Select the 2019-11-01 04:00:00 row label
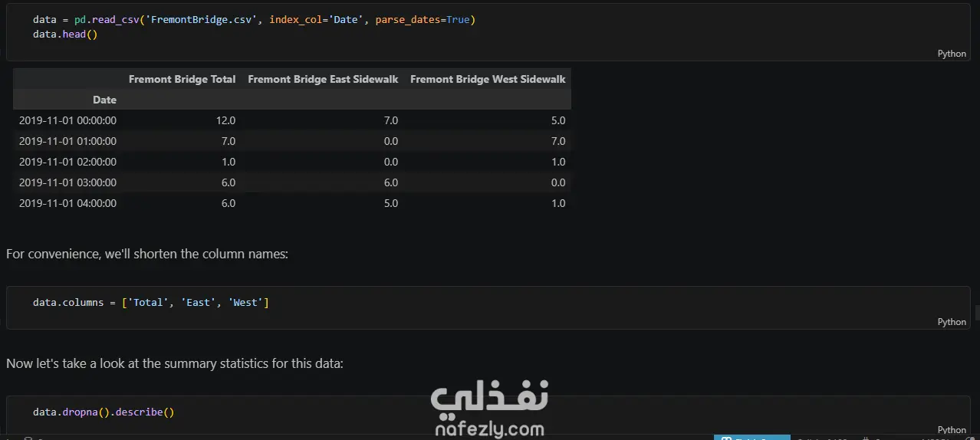 [x=67, y=203]
